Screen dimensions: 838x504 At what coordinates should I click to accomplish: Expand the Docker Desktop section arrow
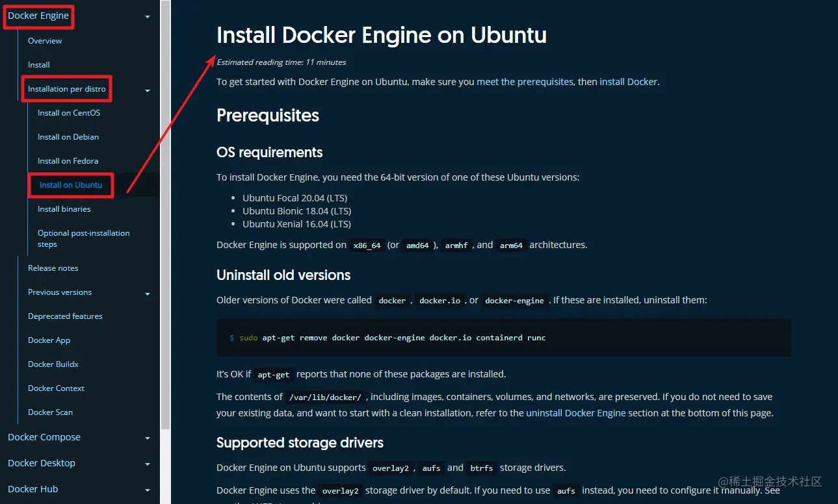(x=148, y=465)
